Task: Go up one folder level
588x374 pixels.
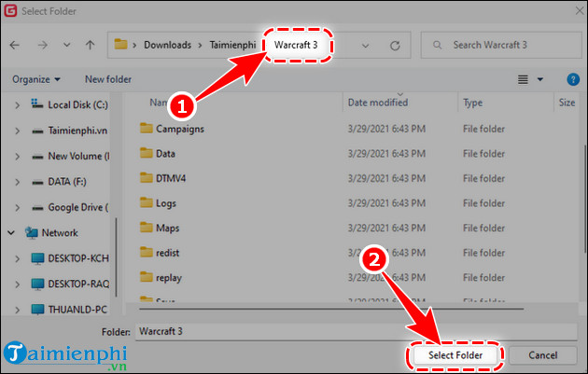Action: click(90, 46)
